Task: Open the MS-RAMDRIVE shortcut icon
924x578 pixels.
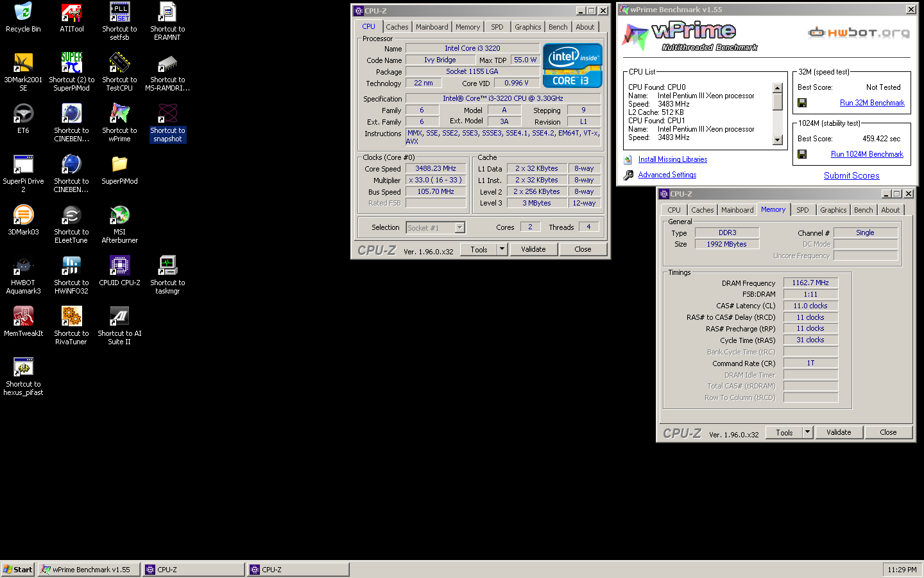Action: click(167, 72)
